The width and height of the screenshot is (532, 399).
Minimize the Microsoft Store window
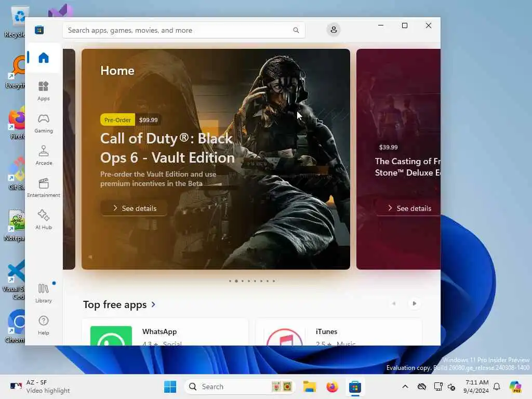381,25
